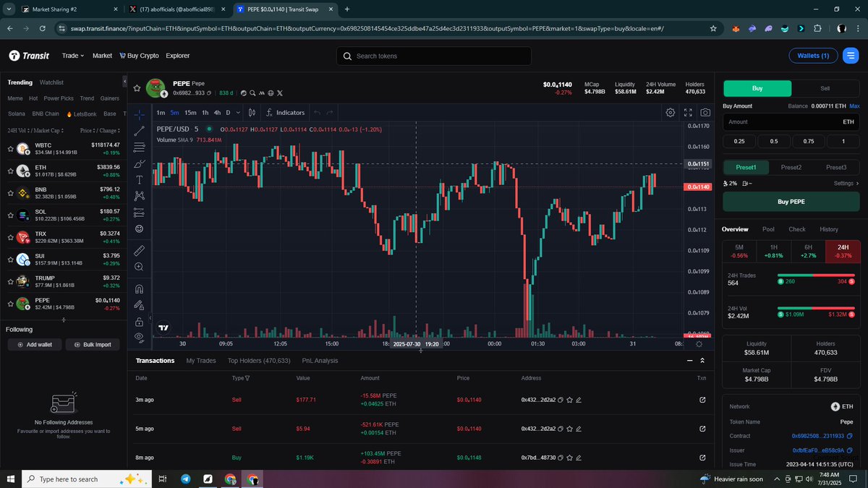Image resolution: width=868 pixels, height=488 pixels.
Task: Star SOL in trending list
Action: click(x=10, y=215)
